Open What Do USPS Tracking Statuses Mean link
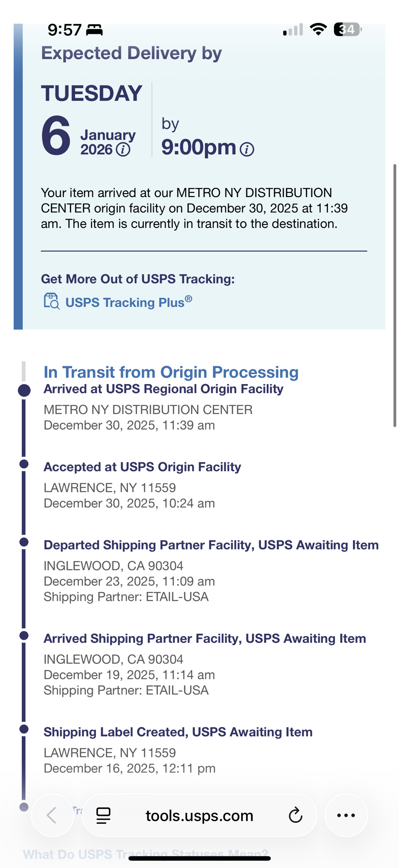399x868 pixels. pyautogui.click(x=145, y=854)
